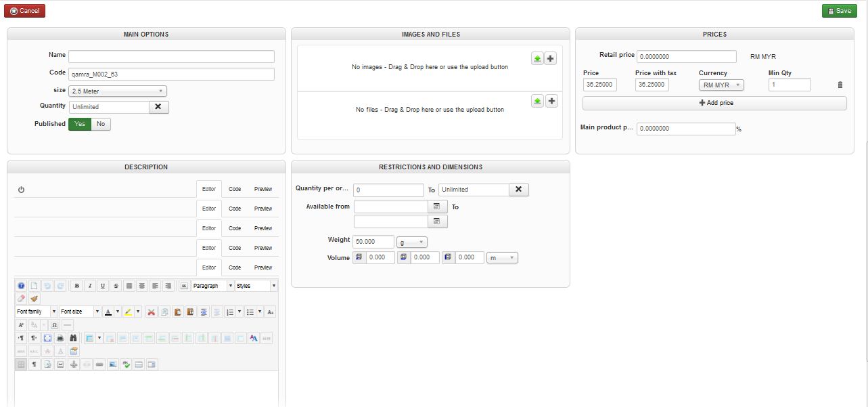Open the text color picker arrow

pyautogui.click(x=118, y=312)
